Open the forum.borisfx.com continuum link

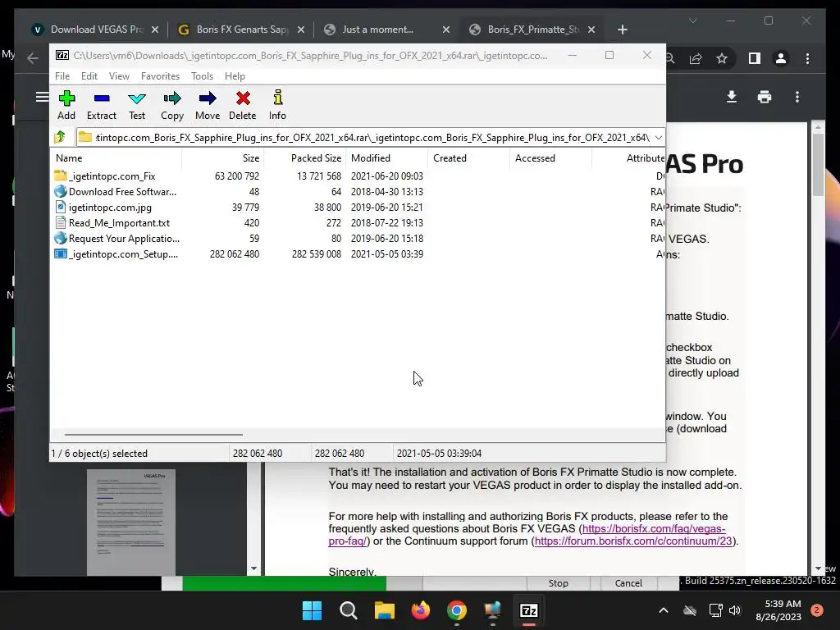tap(633, 541)
